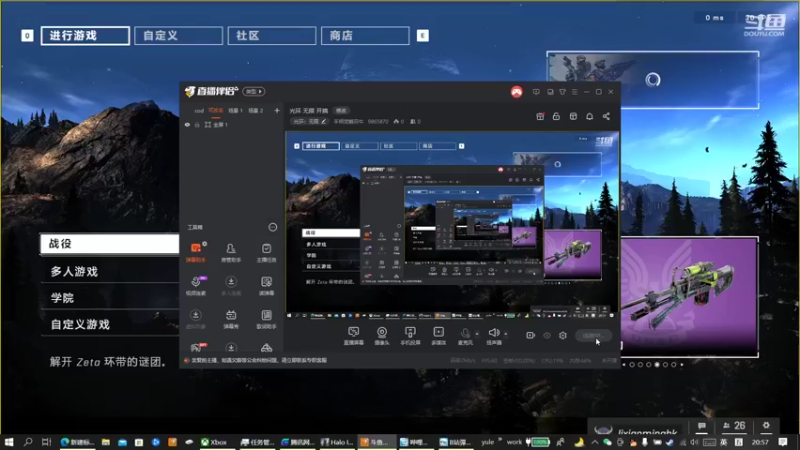This screenshot has height=450, width=800.
Task: Open the 弹幕秀 tool
Action: (231, 319)
